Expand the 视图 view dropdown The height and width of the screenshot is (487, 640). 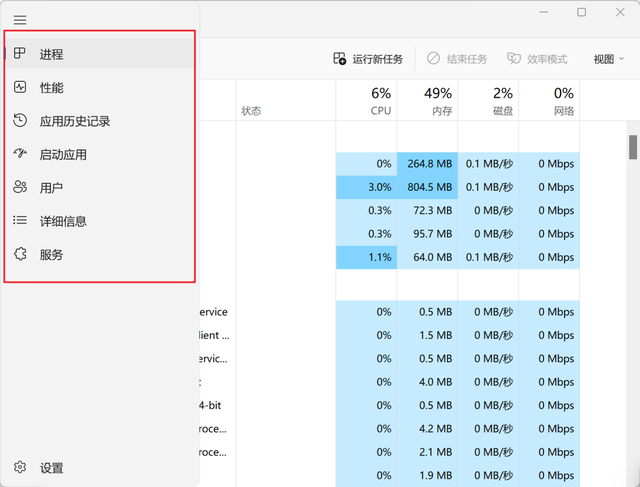click(609, 59)
